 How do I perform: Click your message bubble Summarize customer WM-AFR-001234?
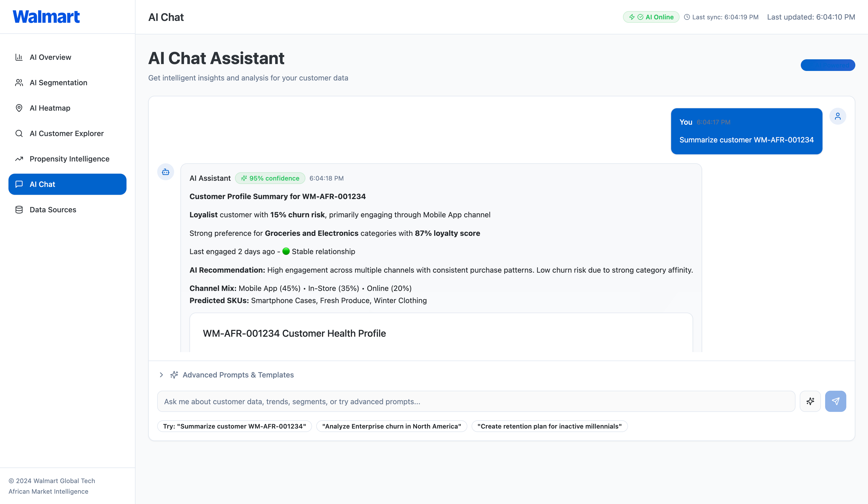[747, 131]
